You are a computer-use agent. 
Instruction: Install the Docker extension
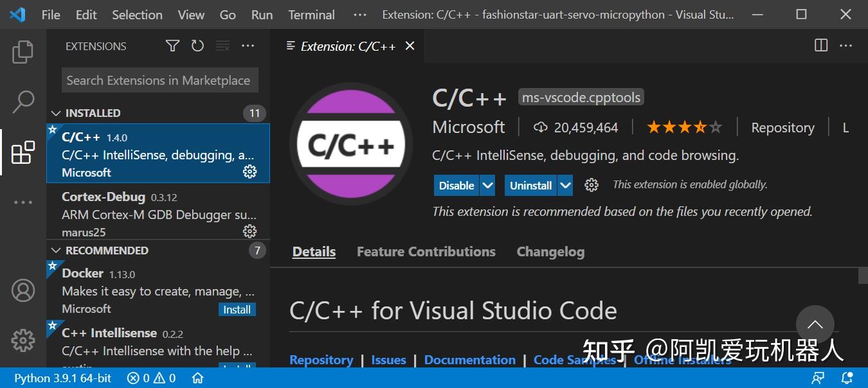[x=237, y=309]
